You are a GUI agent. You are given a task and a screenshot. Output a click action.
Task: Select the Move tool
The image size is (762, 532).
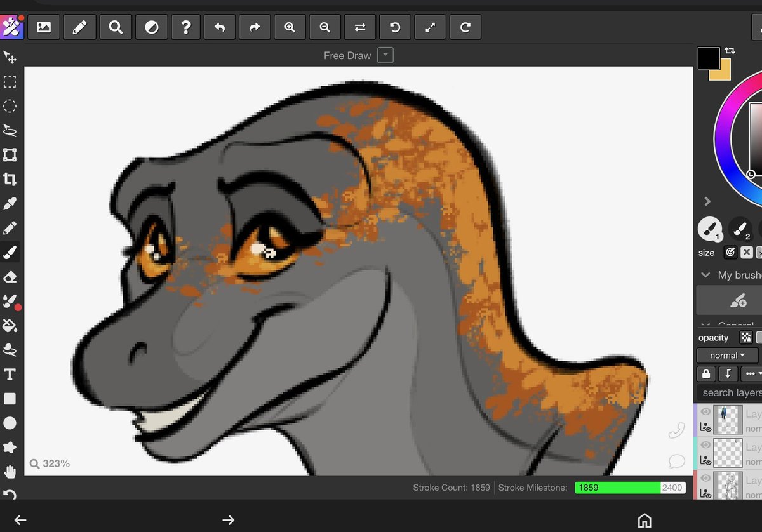10,57
